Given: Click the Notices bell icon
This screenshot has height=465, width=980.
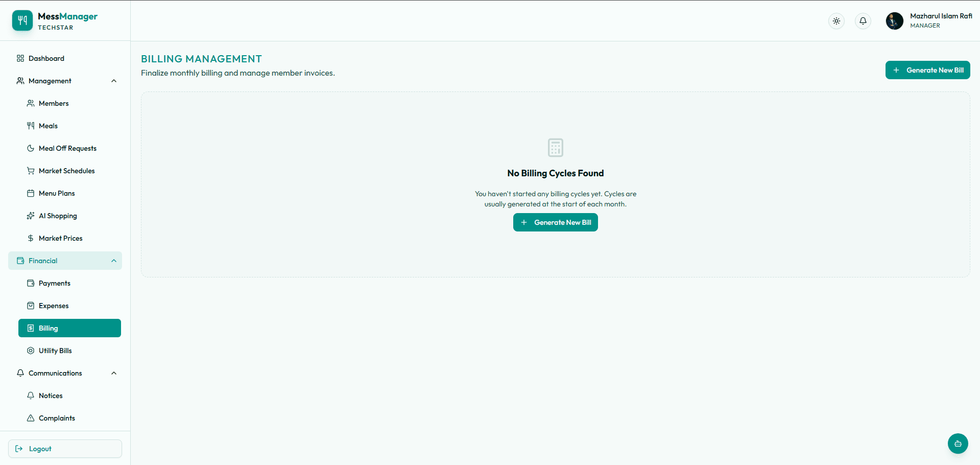Looking at the screenshot, I should tap(31, 396).
